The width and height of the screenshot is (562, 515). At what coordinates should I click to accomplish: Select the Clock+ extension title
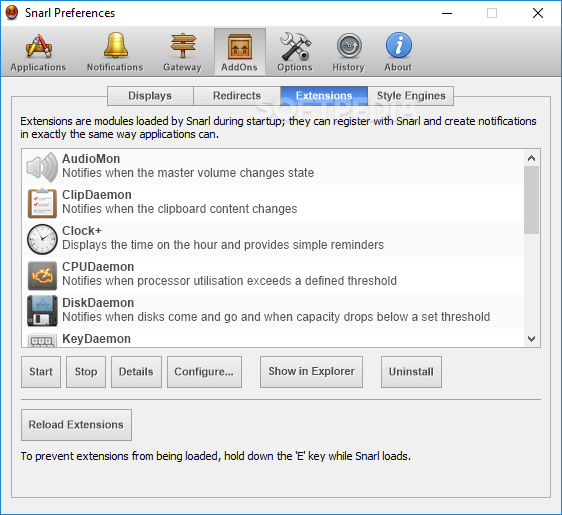82,231
